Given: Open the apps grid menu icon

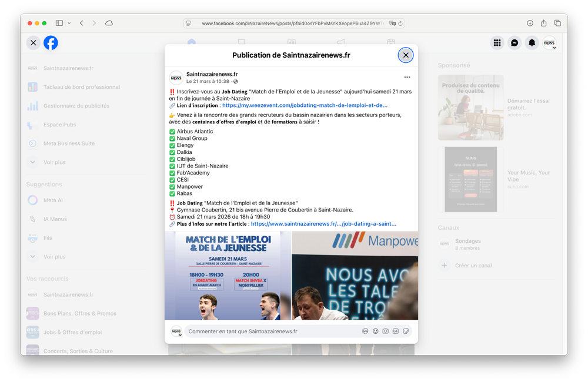Looking at the screenshot, I should 497,42.
